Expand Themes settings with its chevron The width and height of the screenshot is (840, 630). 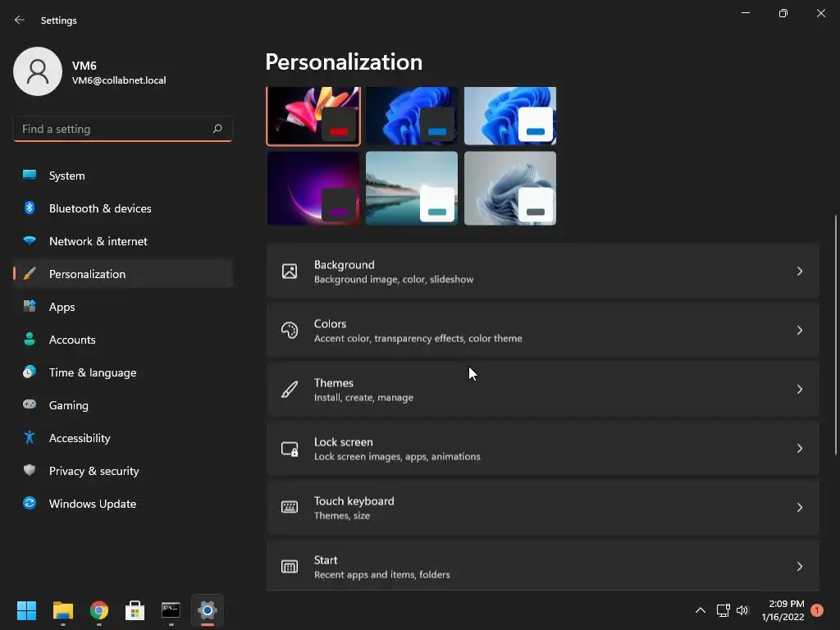coord(799,390)
